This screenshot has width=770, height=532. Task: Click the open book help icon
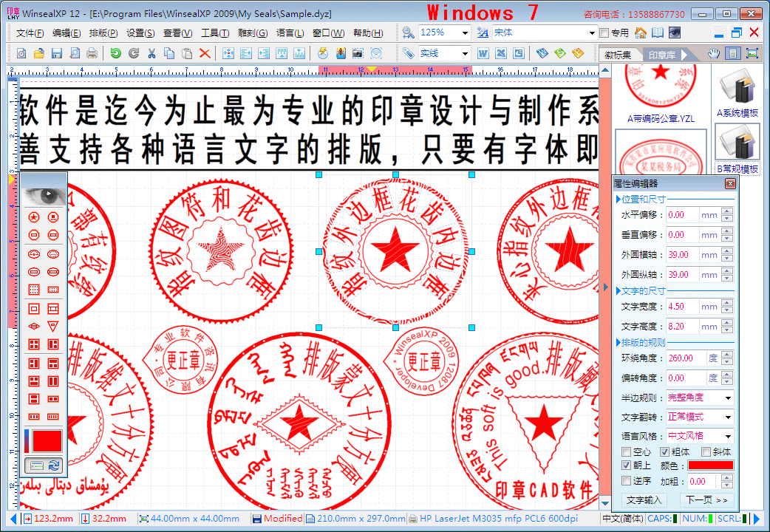coord(658,33)
